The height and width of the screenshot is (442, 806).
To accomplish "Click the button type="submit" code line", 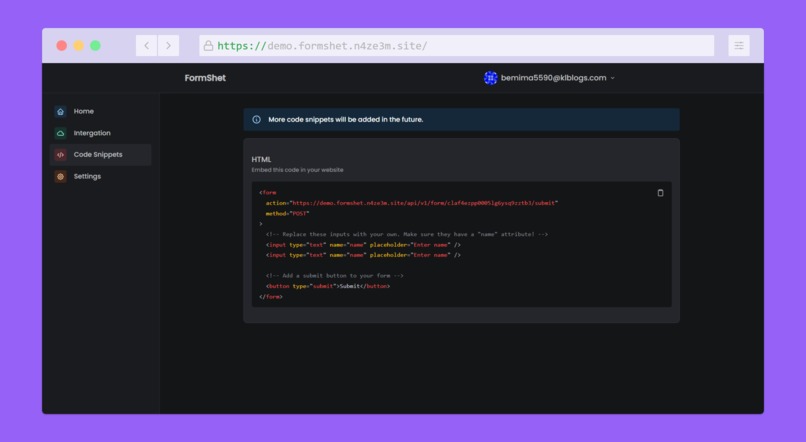I will [x=328, y=286].
